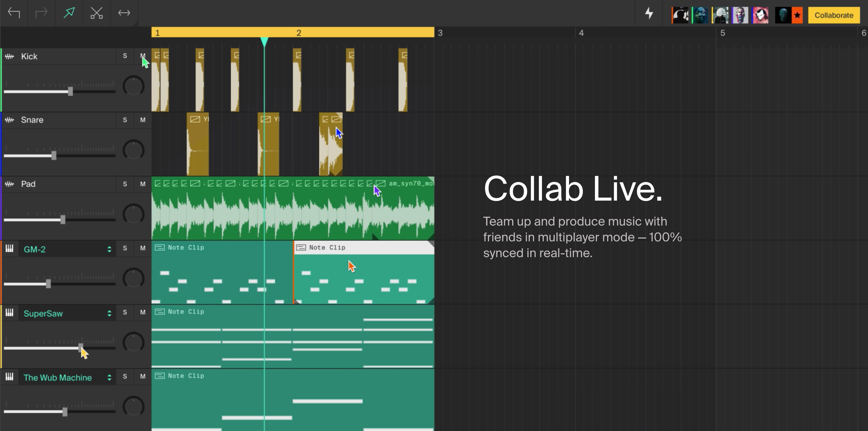Solo the SuperSaw track

pyautogui.click(x=124, y=312)
